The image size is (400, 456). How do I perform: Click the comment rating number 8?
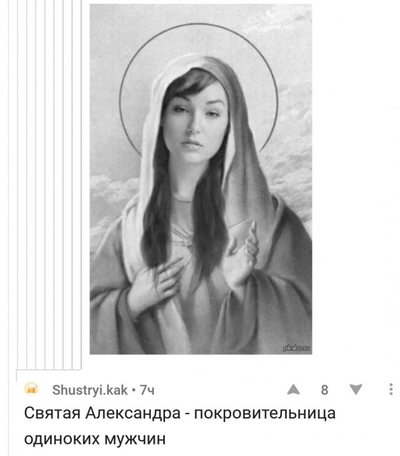click(324, 390)
